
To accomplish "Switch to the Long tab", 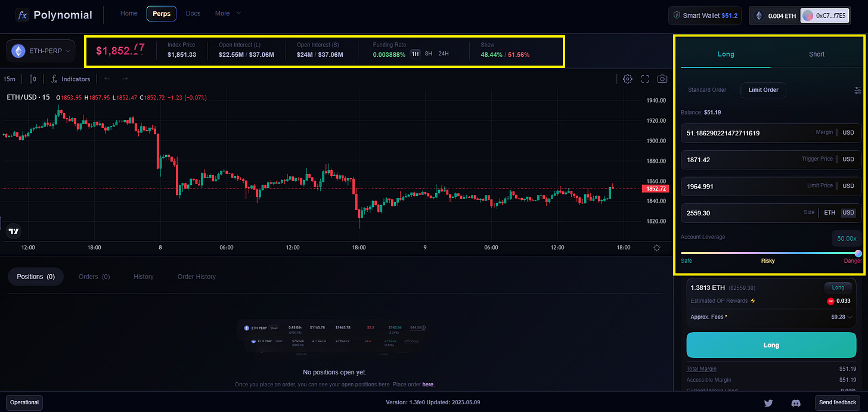I will [x=726, y=54].
